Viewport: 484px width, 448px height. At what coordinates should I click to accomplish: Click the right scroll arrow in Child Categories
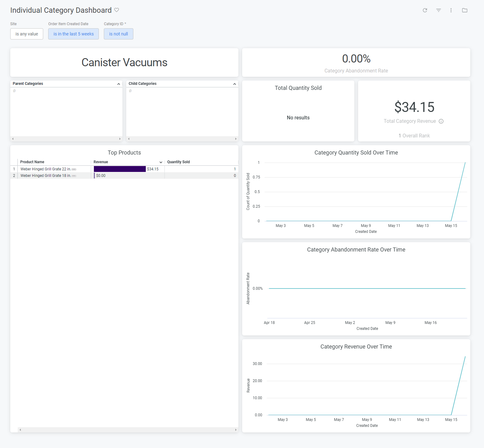coord(237,139)
